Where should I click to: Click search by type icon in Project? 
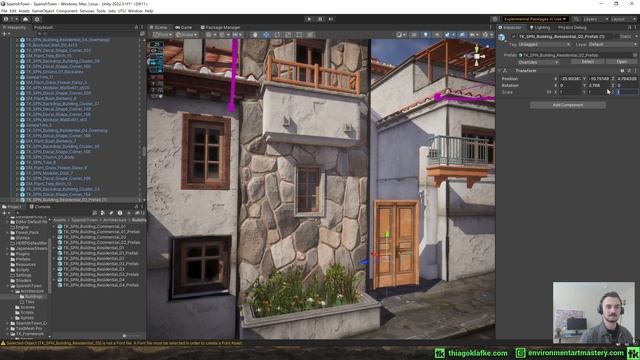tap(102, 213)
